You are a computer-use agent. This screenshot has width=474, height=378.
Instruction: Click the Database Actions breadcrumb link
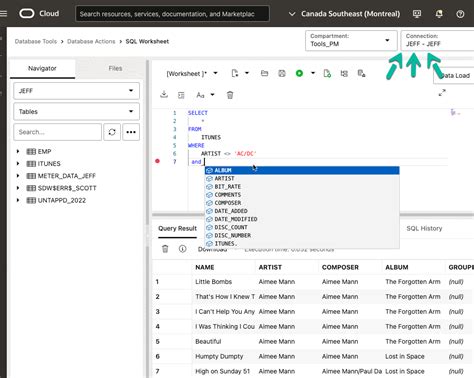coord(91,41)
